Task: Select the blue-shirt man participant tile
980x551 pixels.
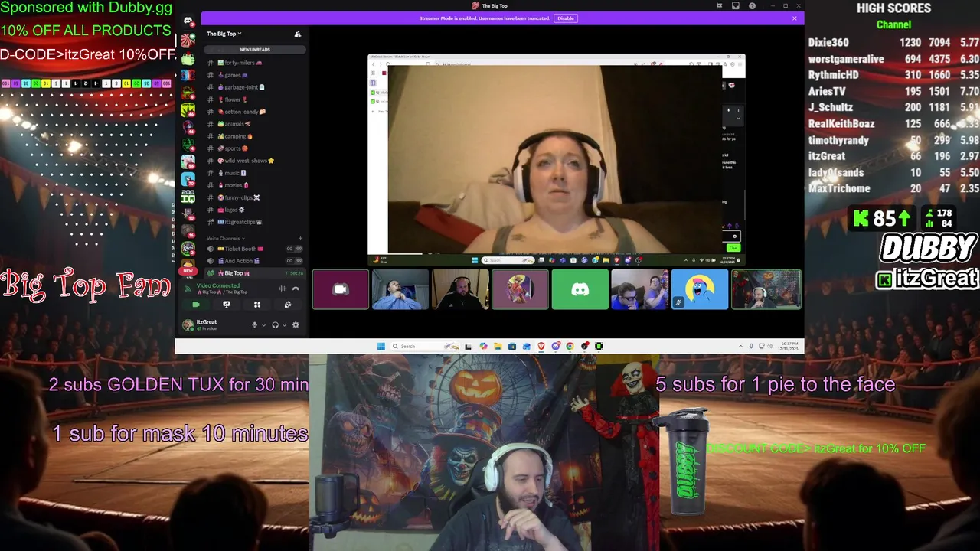Action: click(x=400, y=289)
